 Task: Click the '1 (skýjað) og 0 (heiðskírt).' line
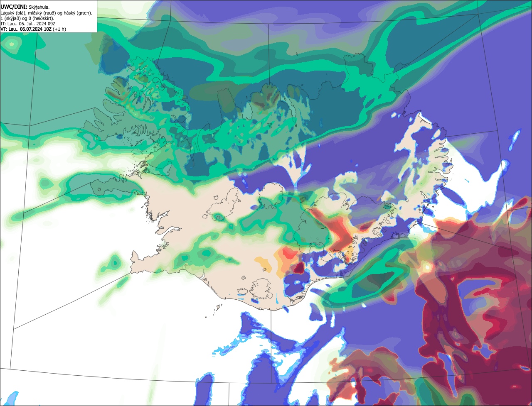(27, 18)
